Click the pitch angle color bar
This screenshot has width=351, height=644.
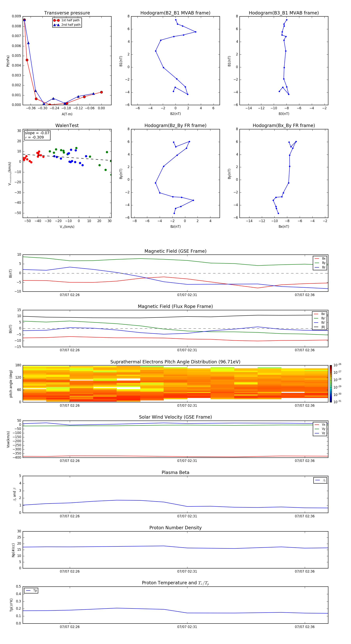coord(331,384)
